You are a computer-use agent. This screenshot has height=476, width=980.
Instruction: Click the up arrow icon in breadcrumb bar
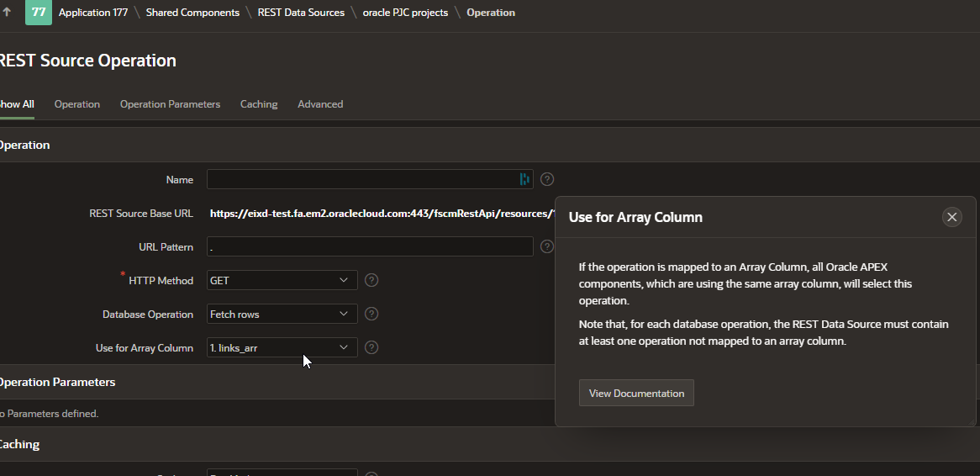[x=8, y=13]
